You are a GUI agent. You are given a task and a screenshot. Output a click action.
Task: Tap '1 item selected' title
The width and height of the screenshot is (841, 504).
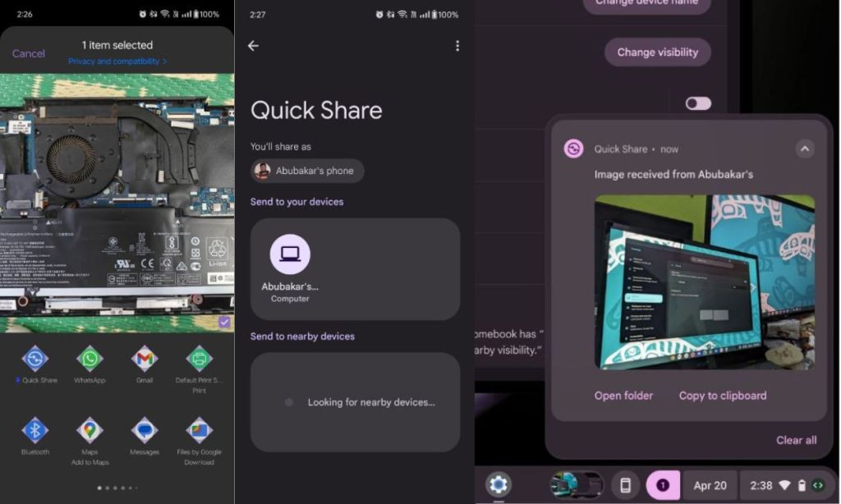point(117,45)
